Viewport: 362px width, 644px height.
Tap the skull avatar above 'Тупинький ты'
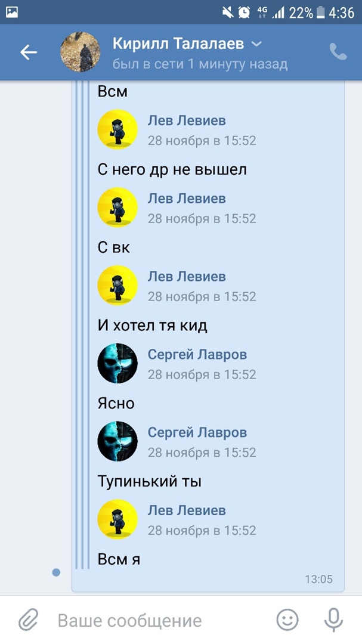[x=117, y=441]
